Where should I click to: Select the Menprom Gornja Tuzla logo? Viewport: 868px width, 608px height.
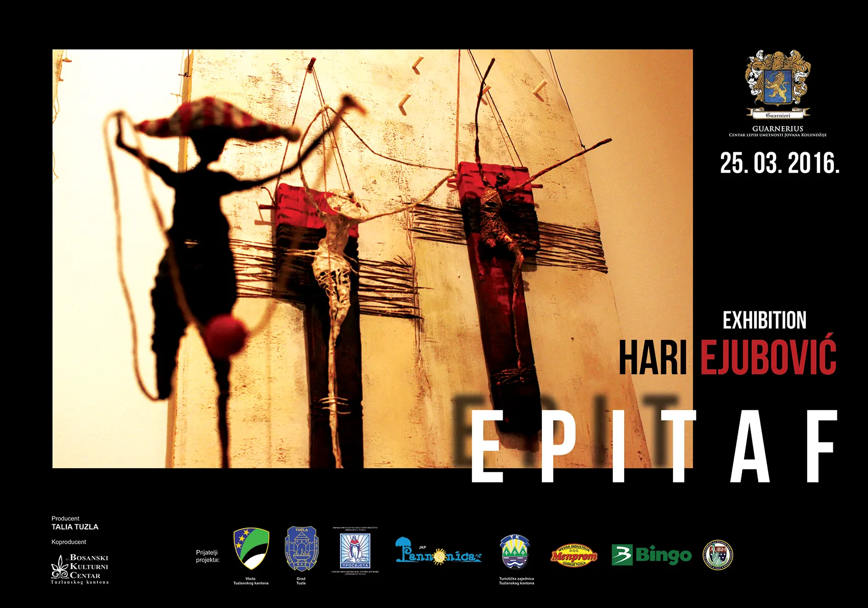click(574, 555)
